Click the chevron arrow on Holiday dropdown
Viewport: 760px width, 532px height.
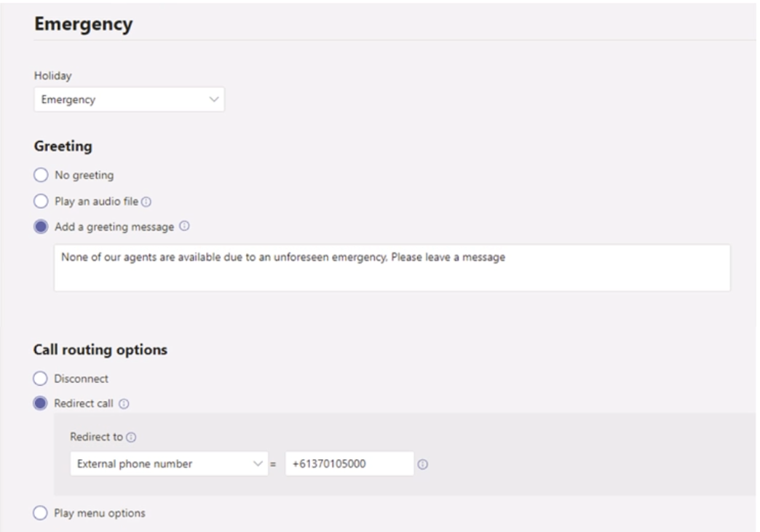[213, 100]
